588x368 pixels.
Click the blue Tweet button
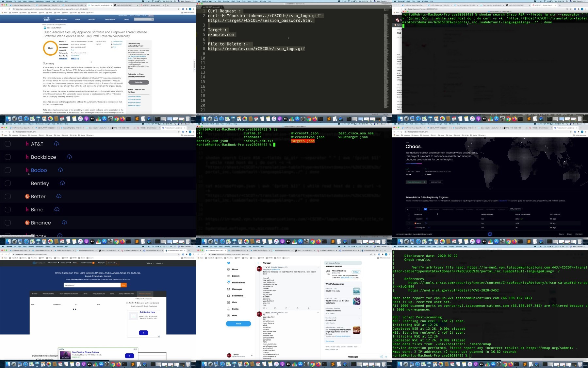(x=238, y=324)
